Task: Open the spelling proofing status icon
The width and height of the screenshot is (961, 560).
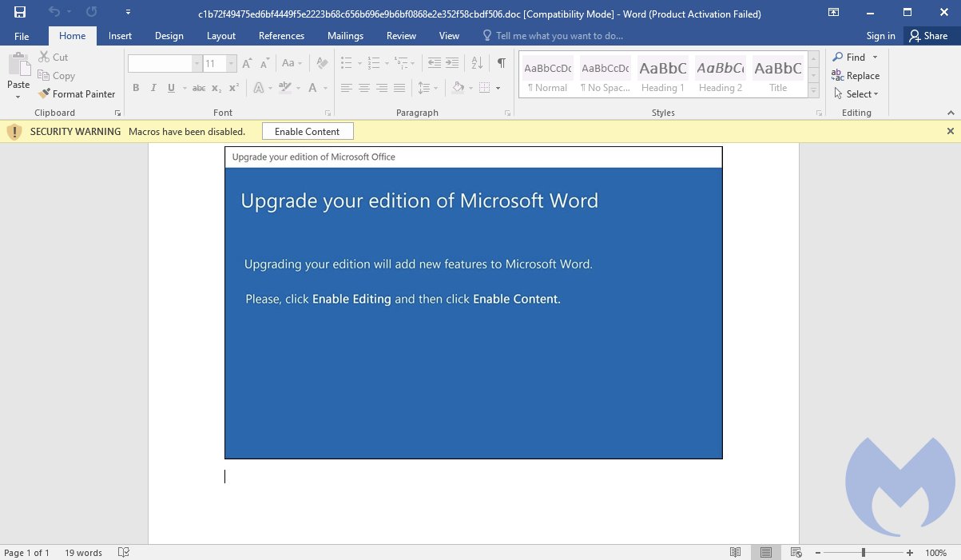Action: (x=124, y=552)
